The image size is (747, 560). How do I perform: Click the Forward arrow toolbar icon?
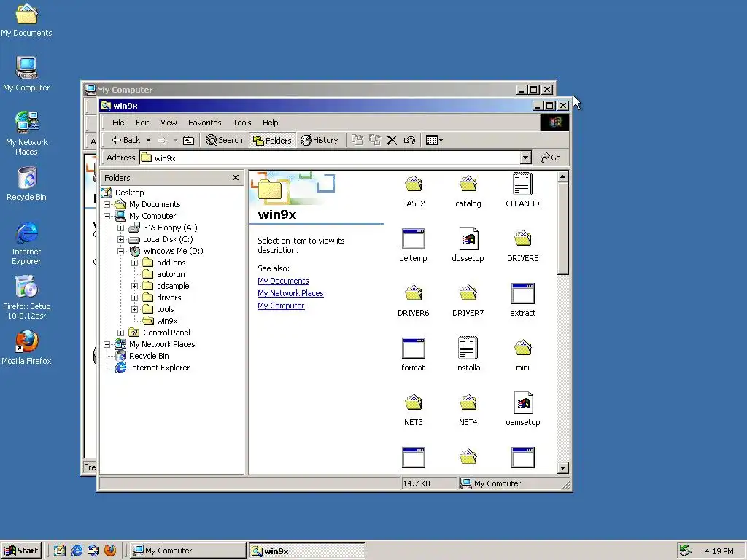tap(163, 140)
